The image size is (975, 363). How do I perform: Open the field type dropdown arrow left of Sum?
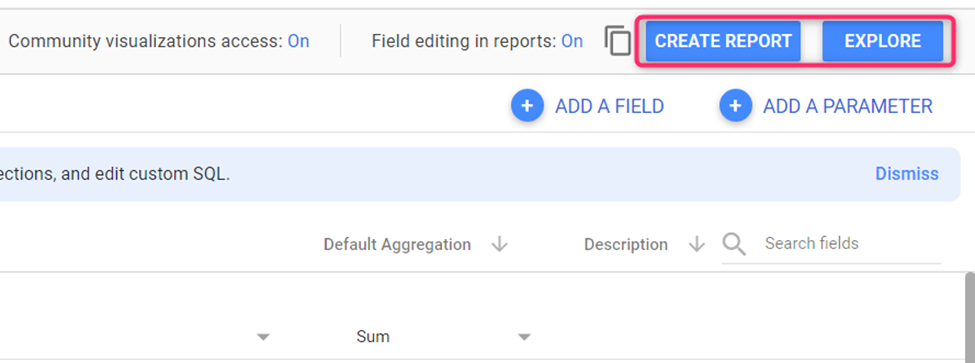[x=264, y=337]
